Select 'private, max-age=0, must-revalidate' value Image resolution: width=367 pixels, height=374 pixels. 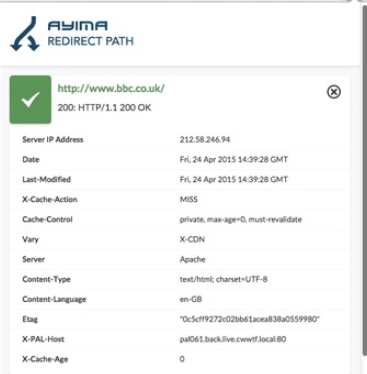tap(241, 219)
